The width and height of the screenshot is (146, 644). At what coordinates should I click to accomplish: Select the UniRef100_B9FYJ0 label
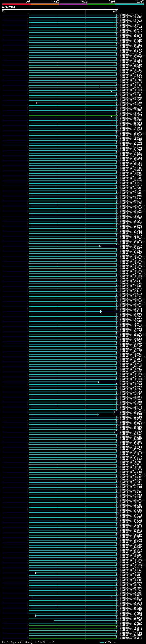131,118
